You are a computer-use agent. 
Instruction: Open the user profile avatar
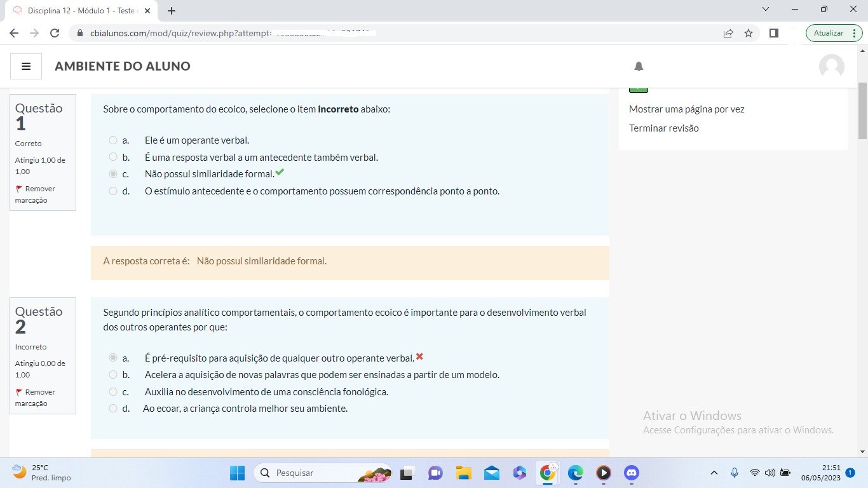pos(831,66)
